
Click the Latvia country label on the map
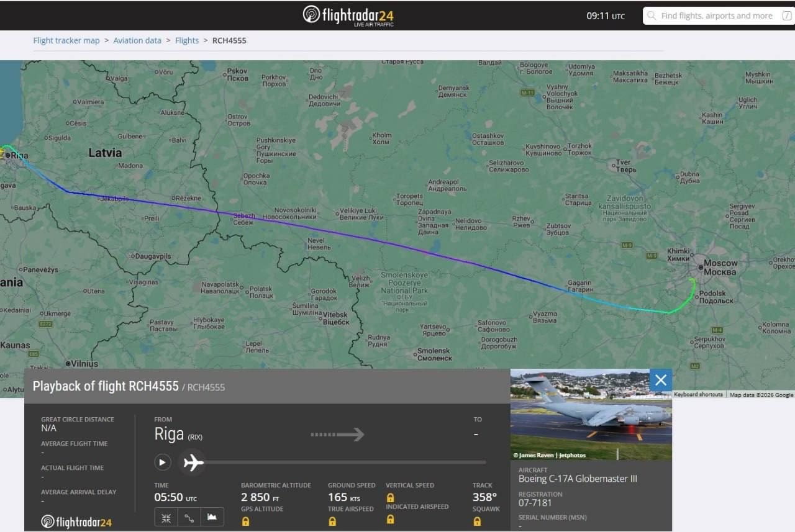(x=105, y=153)
